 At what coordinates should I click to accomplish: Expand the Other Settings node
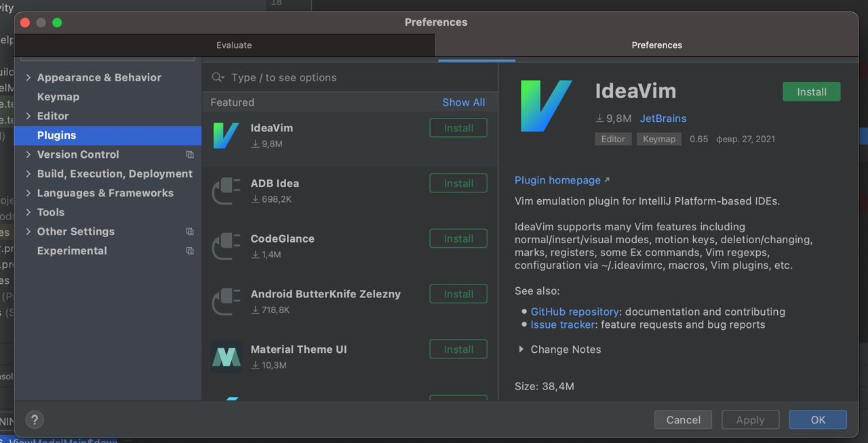click(28, 232)
